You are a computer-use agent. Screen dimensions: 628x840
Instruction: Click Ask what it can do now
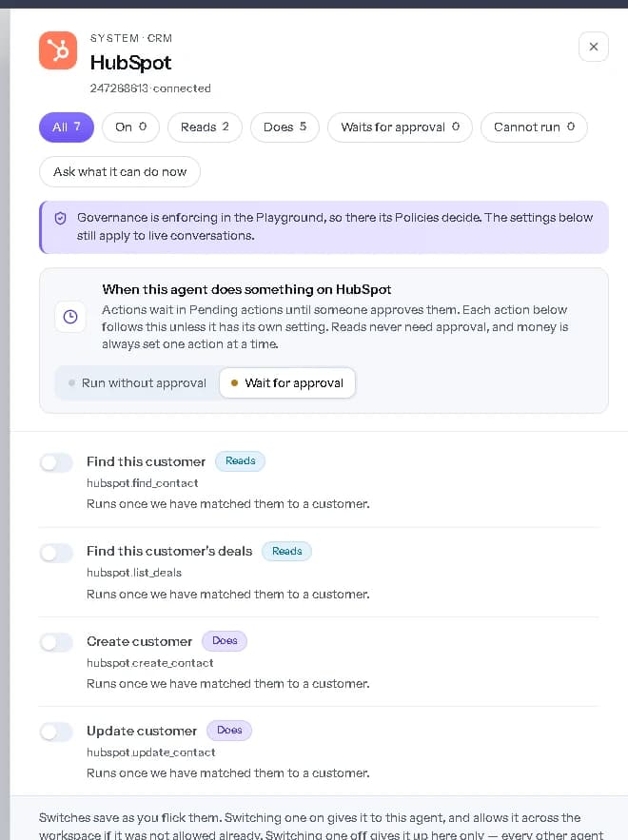(120, 172)
